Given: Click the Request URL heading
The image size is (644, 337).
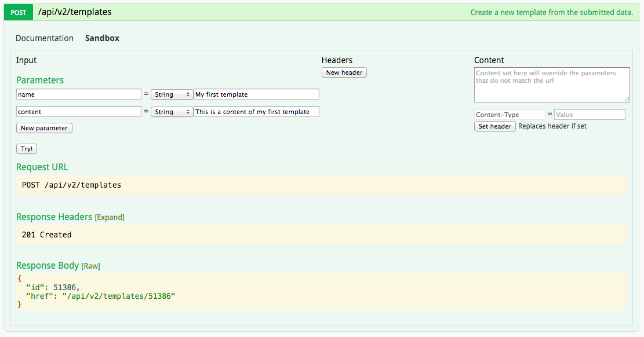Looking at the screenshot, I should [42, 167].
